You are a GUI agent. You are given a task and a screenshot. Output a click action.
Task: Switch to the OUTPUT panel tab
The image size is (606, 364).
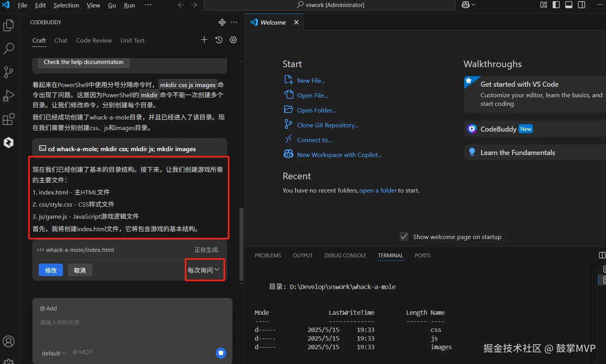click(x=303, y=255)
